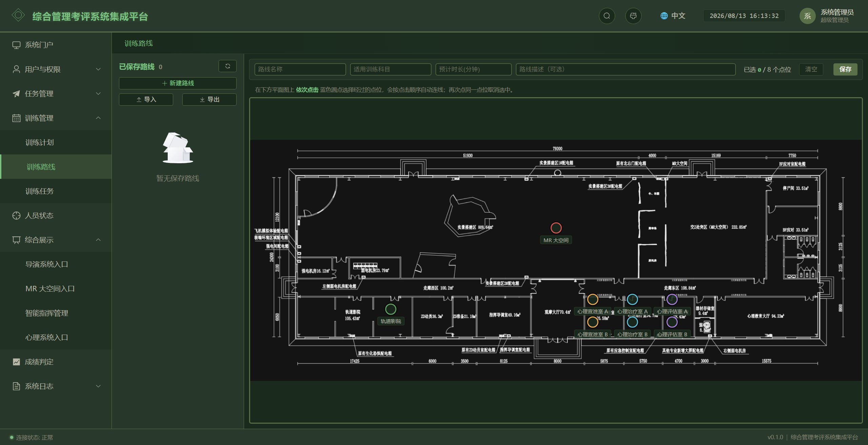Open 心理系统入口 item
Image resolution: width=868 pixels, height=445 pixels.
click(56, 337)
